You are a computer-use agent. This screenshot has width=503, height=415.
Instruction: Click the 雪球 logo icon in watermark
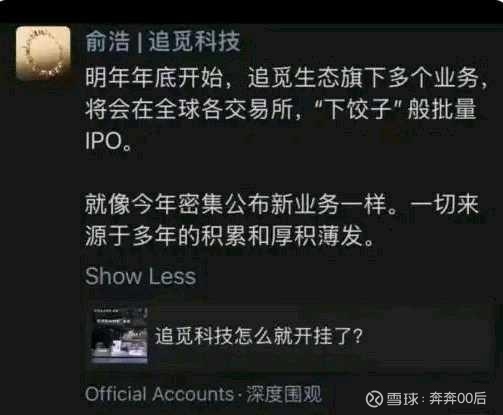pos(374,399)
